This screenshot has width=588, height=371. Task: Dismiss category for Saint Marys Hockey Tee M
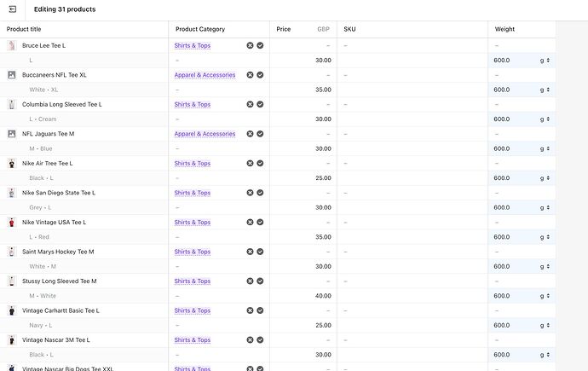pyautogui.click(x=251, y=252)
